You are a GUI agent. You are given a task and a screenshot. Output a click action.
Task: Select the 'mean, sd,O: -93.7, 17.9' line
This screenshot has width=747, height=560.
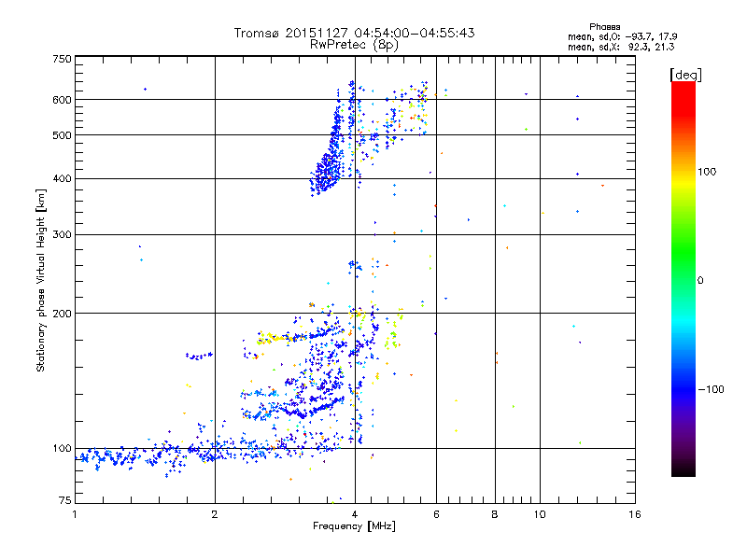[622, 36]
